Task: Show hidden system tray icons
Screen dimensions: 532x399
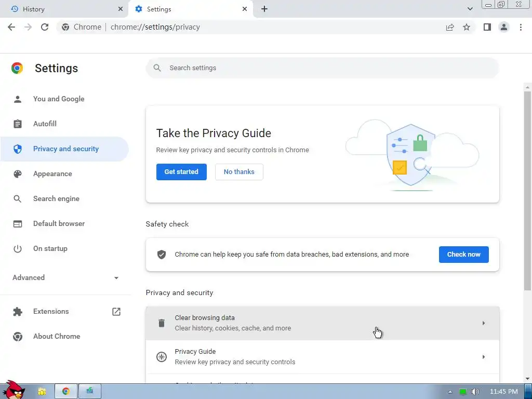Action: [450, 392]
